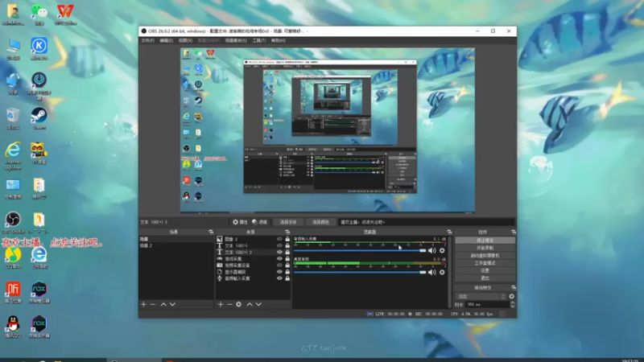Click the 音频输入采集 volume slider
Screen dimensions: 644x362
pos(360,250)
